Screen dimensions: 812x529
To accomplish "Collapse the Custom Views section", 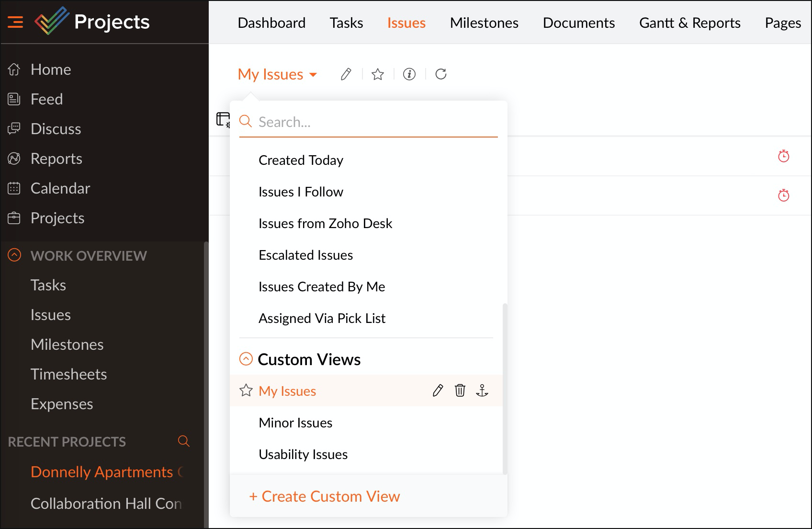I will tap(246, 359).
